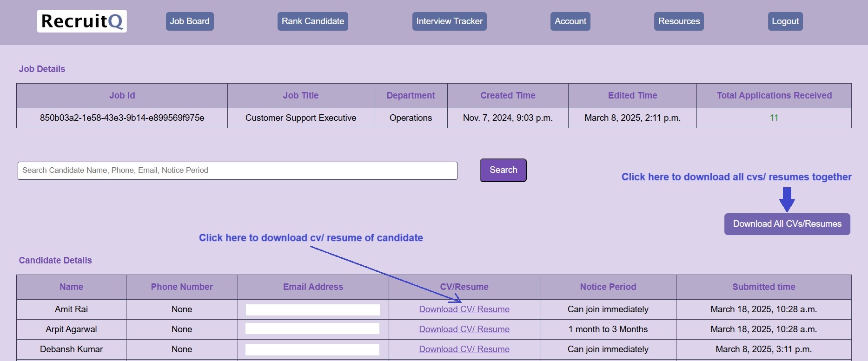Click Arpit Agarwal's email address field
Image resolution: width=868 pixels, height=361 pixels.
point(312,329)
